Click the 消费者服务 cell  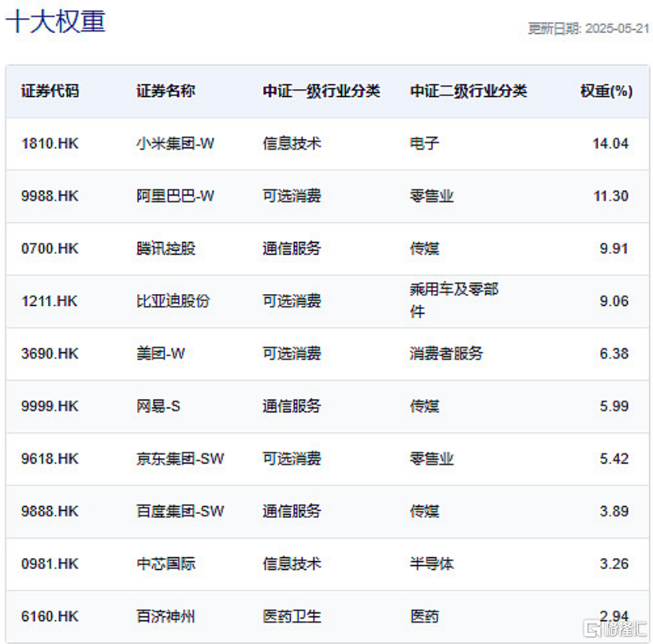(447, 353)
